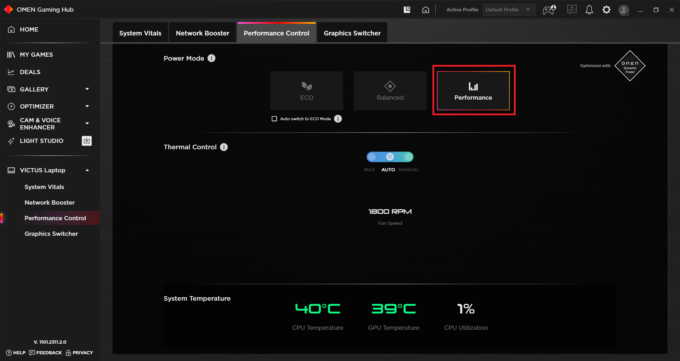Click the home icon in title bar

coord(425,10)
